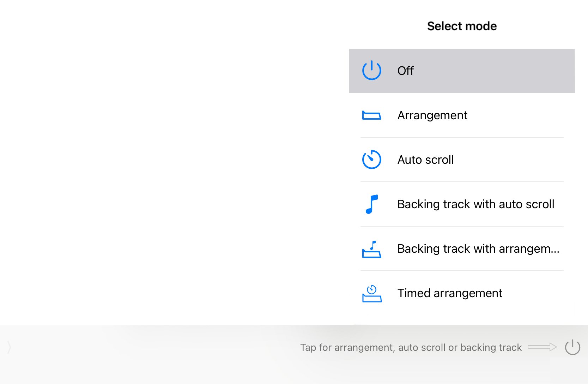
Task: Tap the arrangement hint text in bottom bar
Action: pos(411,347)
